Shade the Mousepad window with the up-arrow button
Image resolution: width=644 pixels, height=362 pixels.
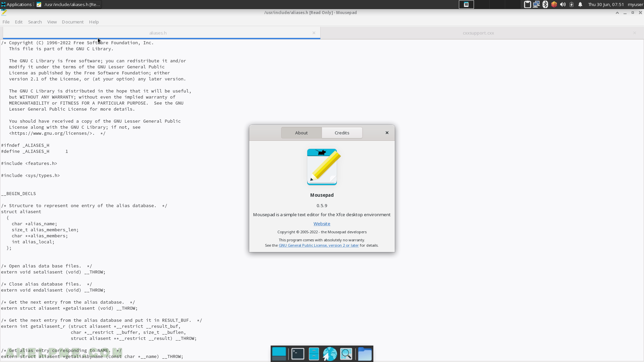[x=617, y=12]
